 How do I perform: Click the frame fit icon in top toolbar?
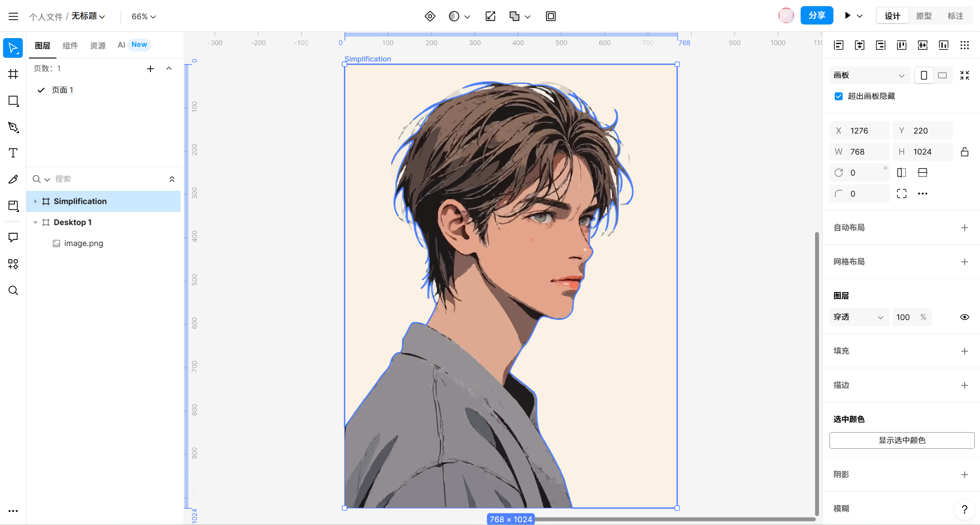point(551,16)
